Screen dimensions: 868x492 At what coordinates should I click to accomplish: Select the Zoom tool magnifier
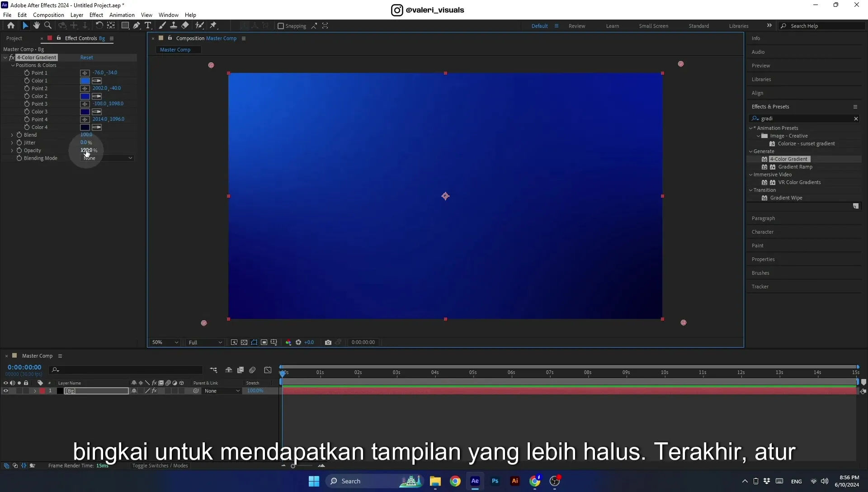pyautogui.click(x=48, y=26)
